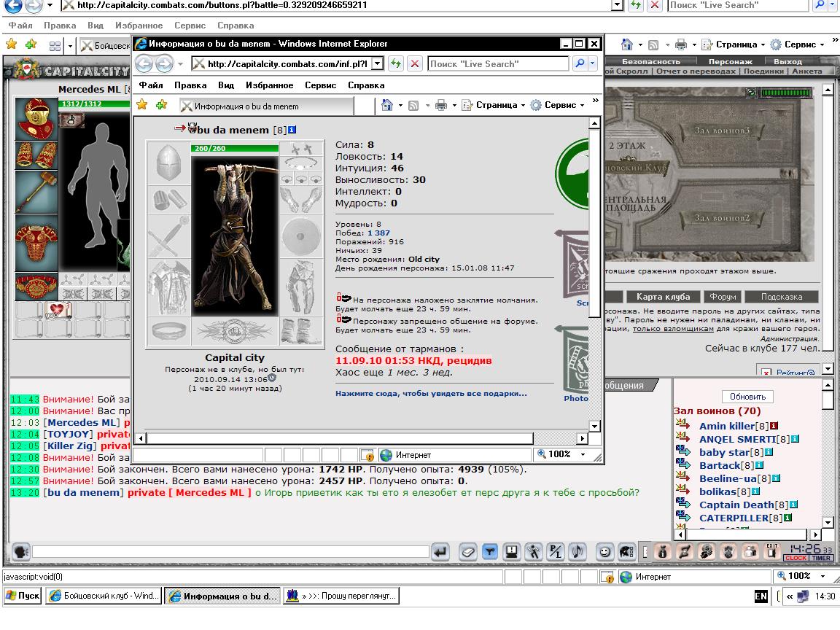
Task: Click the info icon next to bu da menem [8]
Action: (292, 130)
